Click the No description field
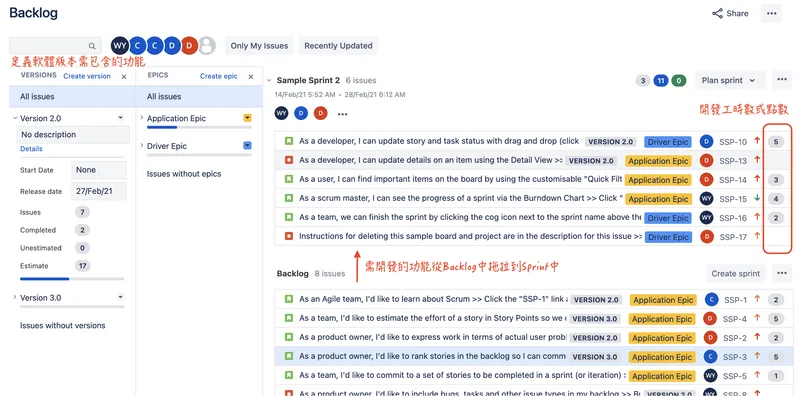The height and width of the screenshot is (397, 800). point(73,135)
